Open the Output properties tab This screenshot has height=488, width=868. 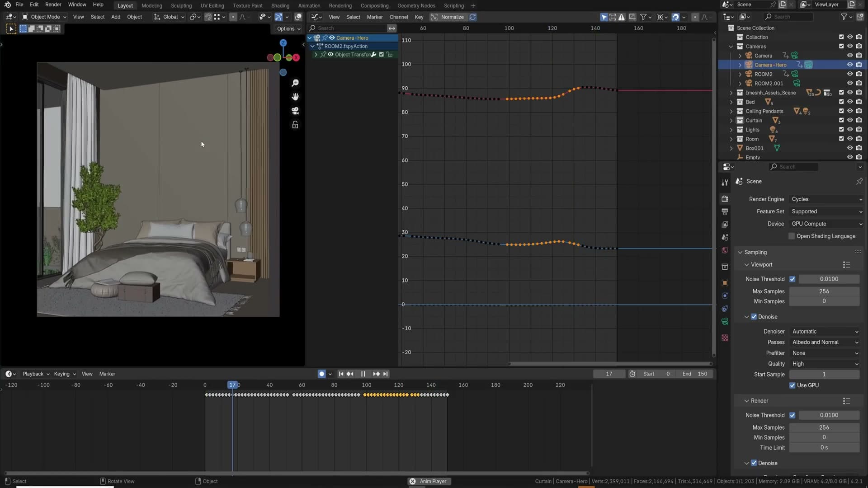pos(725,211)
